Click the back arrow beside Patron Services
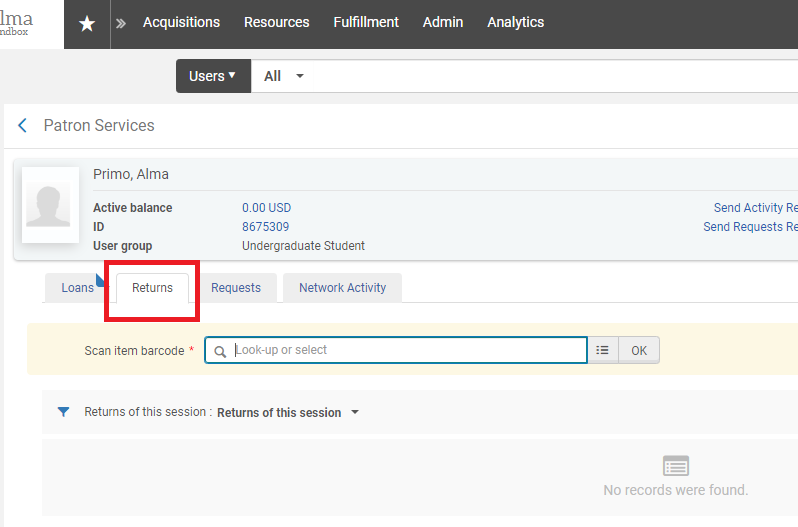Image resolution: width=798 pixels, height=527 pixels. (23, 126)
